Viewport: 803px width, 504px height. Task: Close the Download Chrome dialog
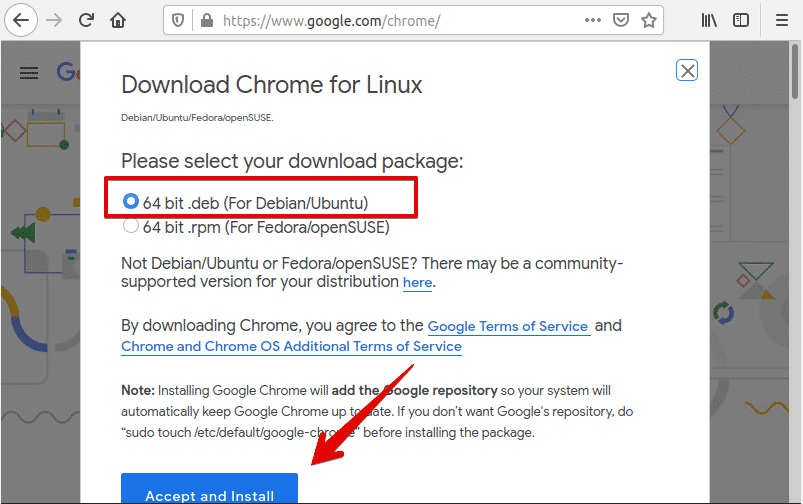[687, 70]
